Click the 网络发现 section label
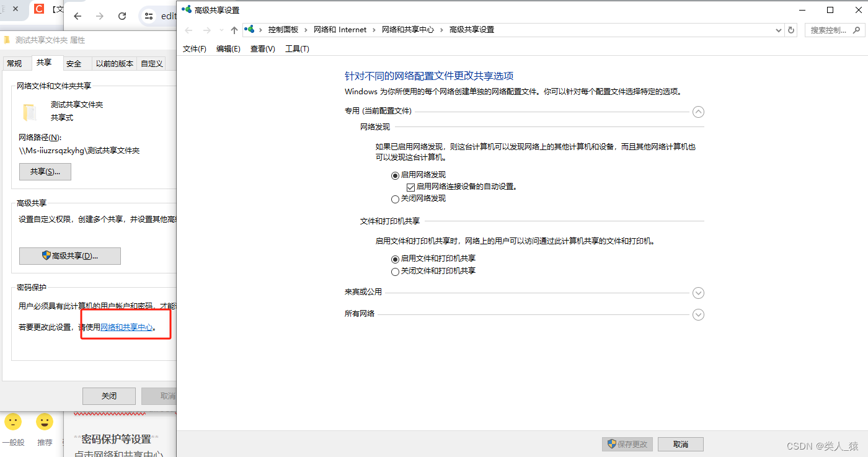Screen dimensions: 868x457 click(375, 126)
